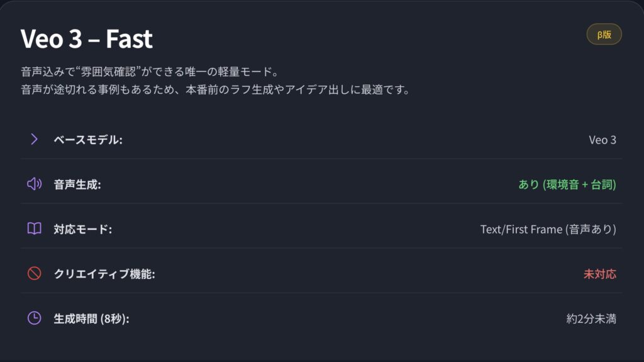The width and height of the screenshot is (644, 362).
Task: Click the 約2分未満 generation time value
Action: tap(591, 319)
